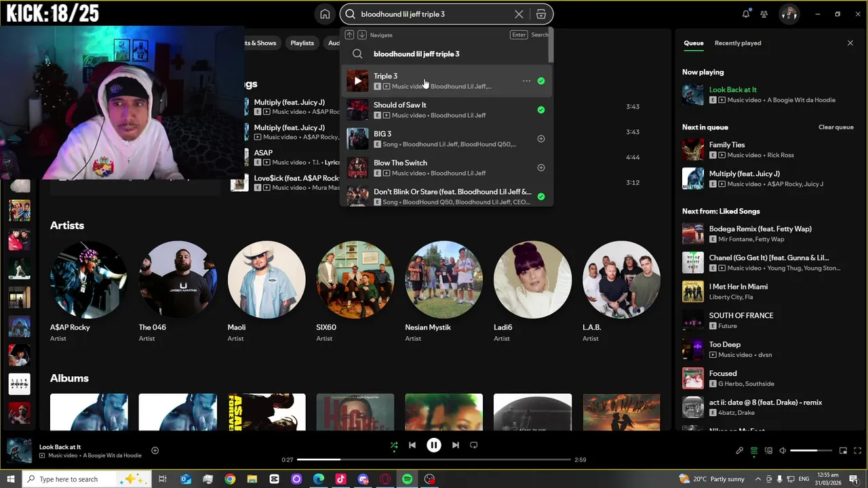The height and width of the screenshot is (488, 868).
Task: Select Bodega Remix in the queue
Action: pyautogui.click(x=768, y=234)
